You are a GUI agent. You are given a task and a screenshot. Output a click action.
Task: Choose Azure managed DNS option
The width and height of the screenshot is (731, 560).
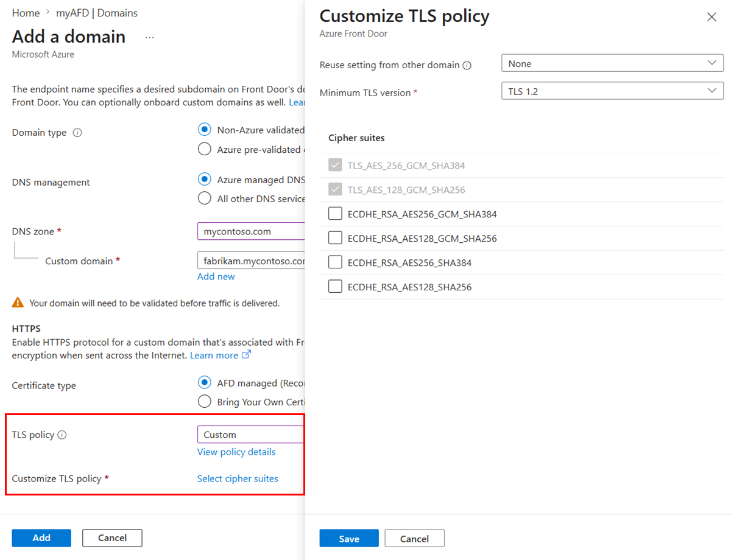coord(205,180)
